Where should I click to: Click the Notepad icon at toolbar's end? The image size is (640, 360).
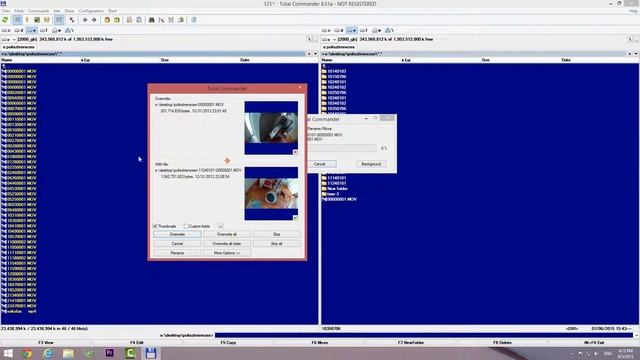[194, 20]
